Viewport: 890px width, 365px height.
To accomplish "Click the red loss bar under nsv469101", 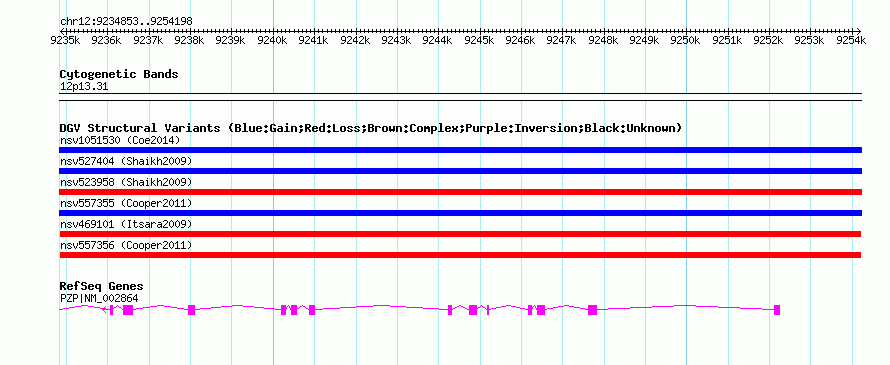I will (x=460, y=234).
